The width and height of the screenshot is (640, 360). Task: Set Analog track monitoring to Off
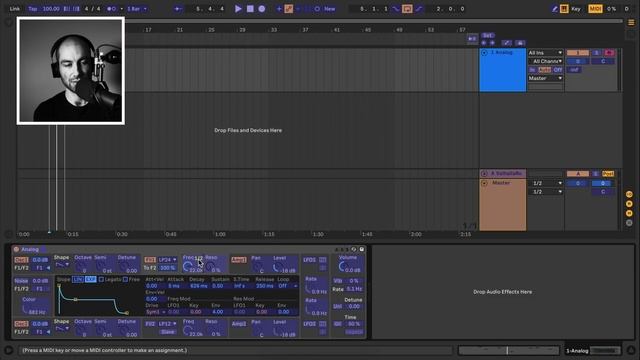[558, 70]
